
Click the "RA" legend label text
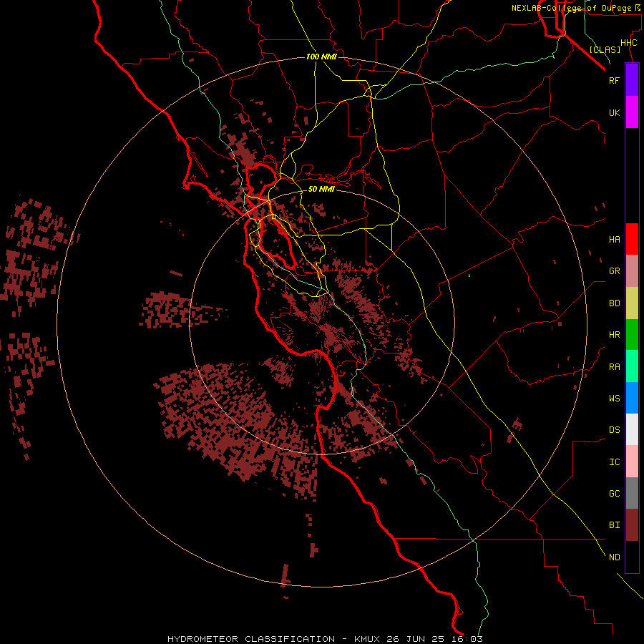[x=614, y=367]
